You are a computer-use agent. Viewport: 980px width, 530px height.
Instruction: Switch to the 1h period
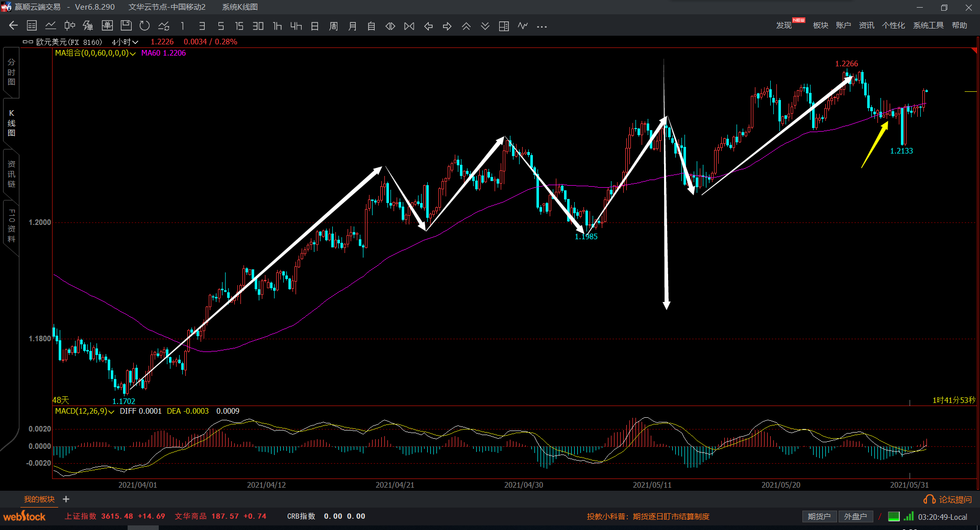pos(277,26)
